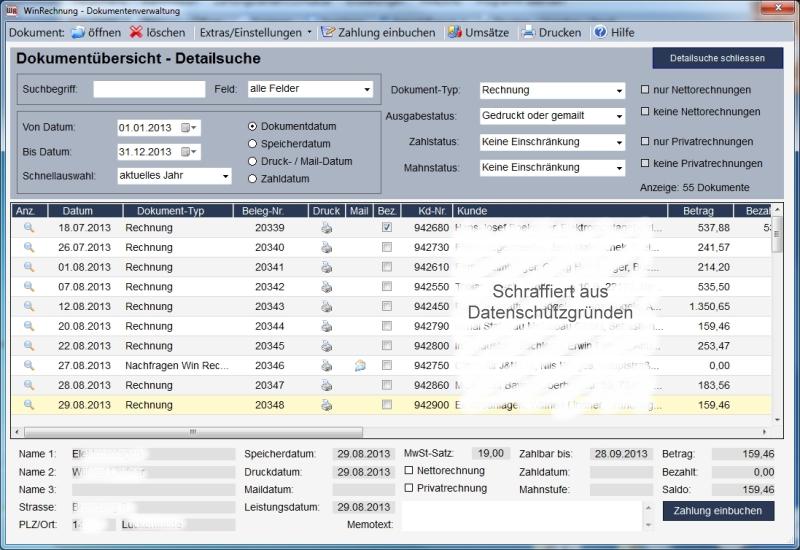Sort by Beleg-Nr. column header

pyautogui.click(x=270, y=211)
